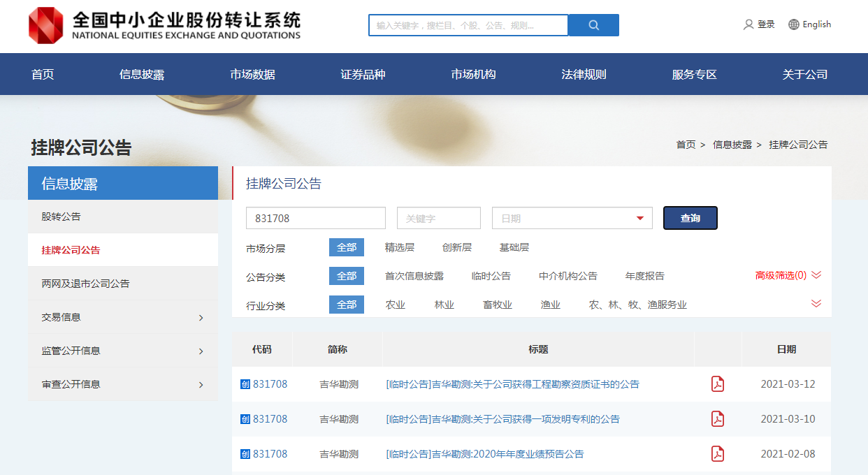The image size is (868, 475).
Task: Open PDF for 工程勘察资质证书 announcement
Action: (x=718, y=384)
